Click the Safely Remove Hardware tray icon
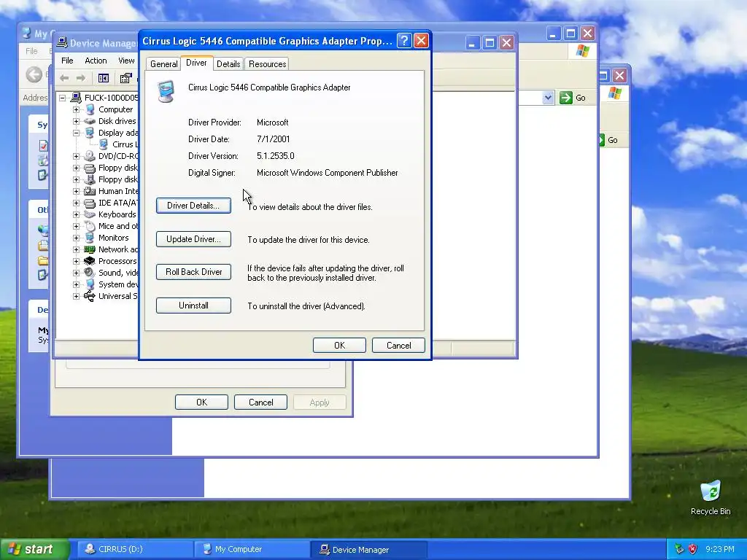The height and width of the screenshot is (560, 747). [x=680, y=550]
